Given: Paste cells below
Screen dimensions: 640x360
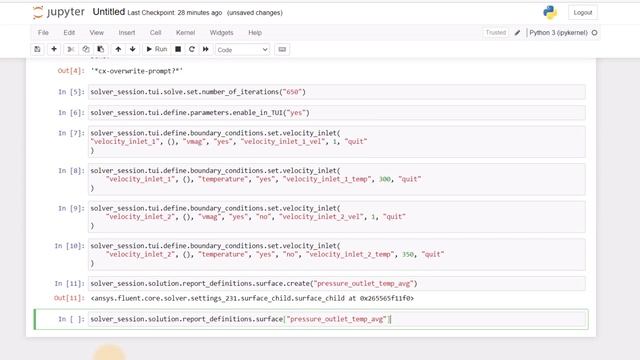Looking at the screenshot, I should (101, 49).
